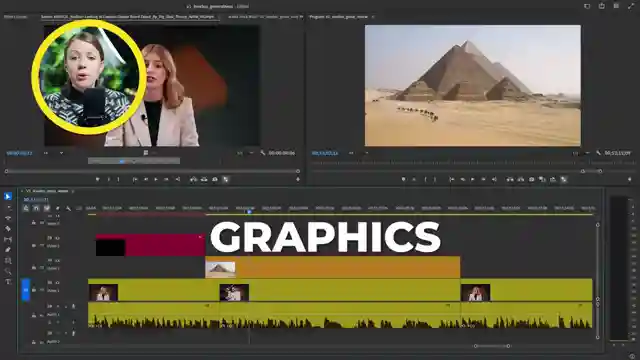Open Source monitor playback resolution dropdown
640x360 pixels.
245,153
